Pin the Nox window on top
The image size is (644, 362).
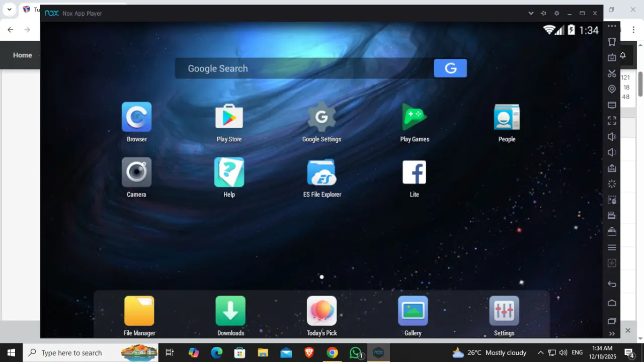(x=543, y=14)
